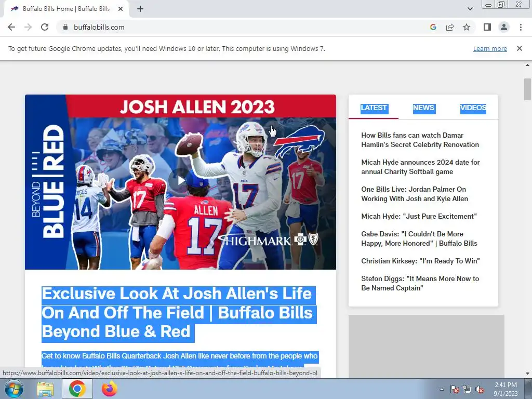
Task: Select the Buffalo Bills Home tab
Action: [x=66, y=9]
